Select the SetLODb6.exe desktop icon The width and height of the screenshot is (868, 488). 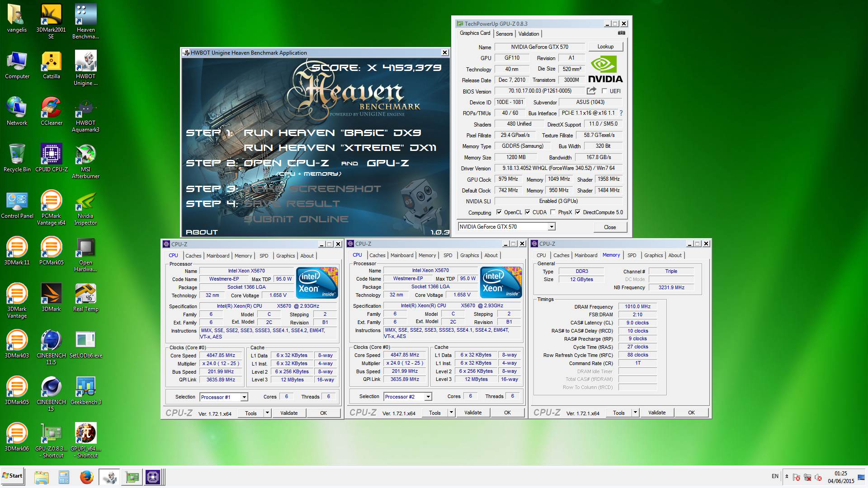(85, 344)
